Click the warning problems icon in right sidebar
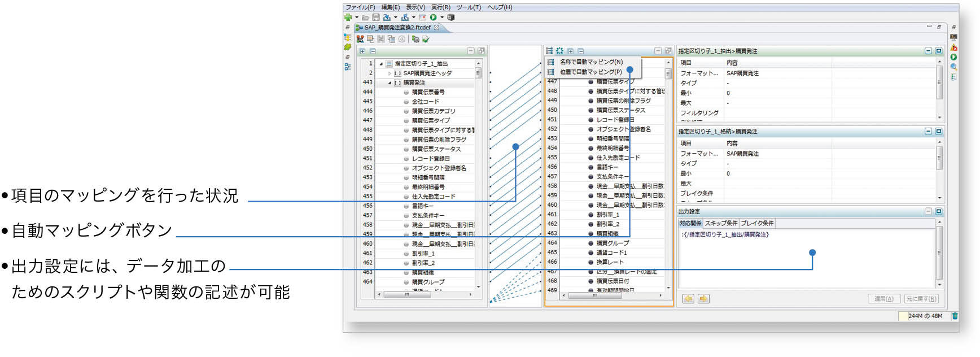Viewport: 980px width, 357px height. pos(954,47)
